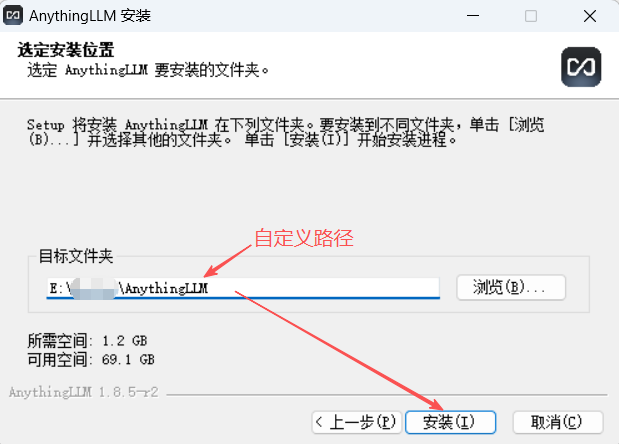Click the 浏览(B)... browse button

(511, 287)
